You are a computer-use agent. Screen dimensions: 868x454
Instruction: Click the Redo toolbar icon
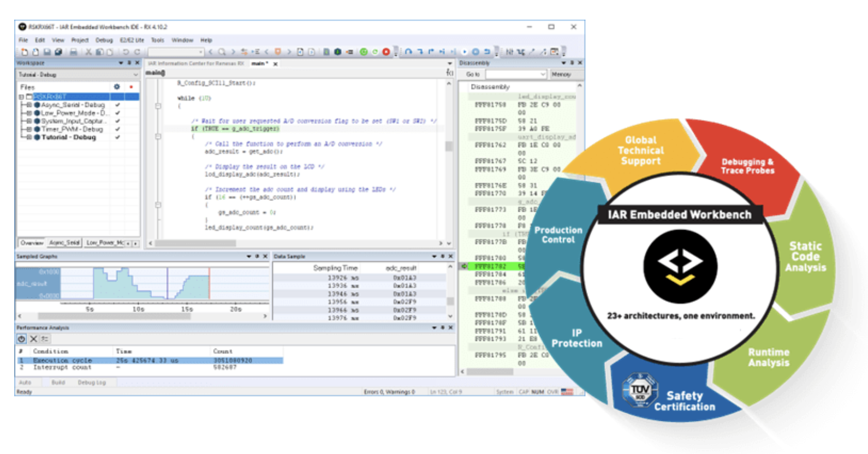tap(138, 52)
